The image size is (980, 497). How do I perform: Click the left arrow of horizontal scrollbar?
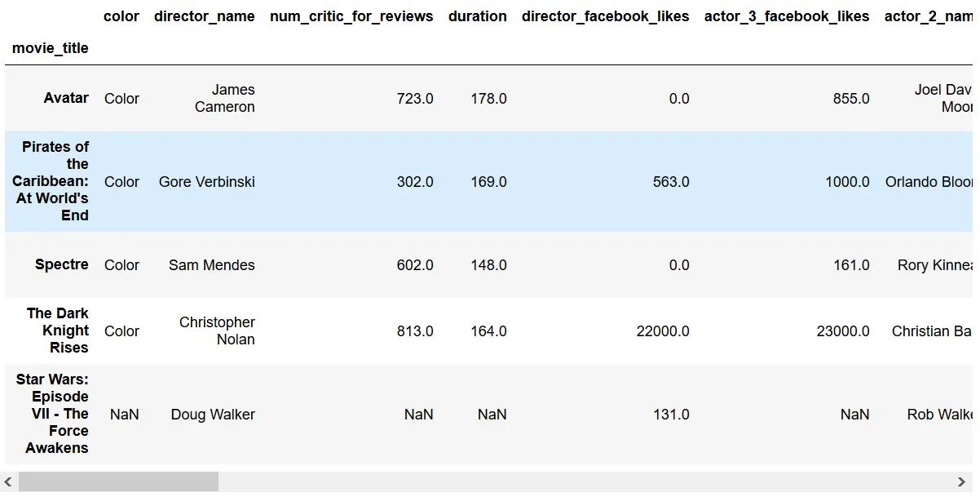point(9,481)
